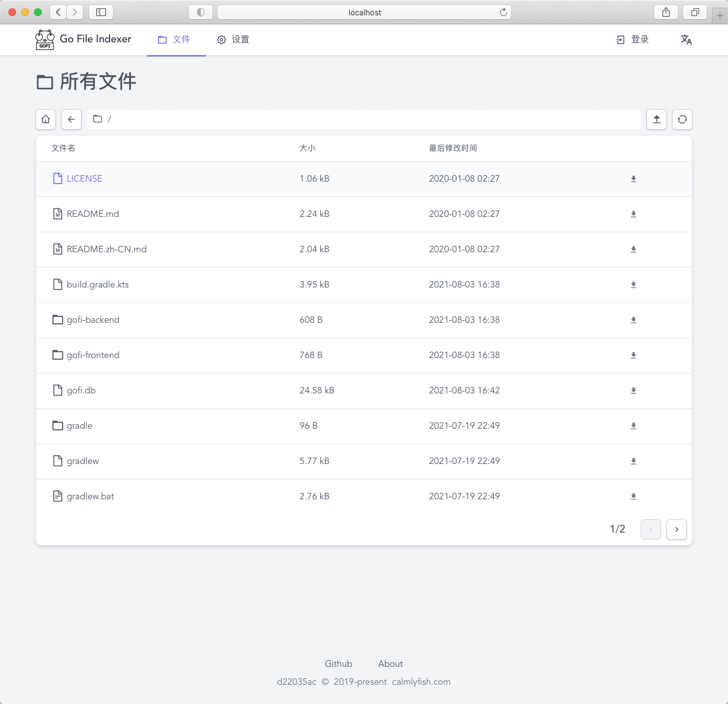Click the previous page arrow button

[x=650, y=529]
